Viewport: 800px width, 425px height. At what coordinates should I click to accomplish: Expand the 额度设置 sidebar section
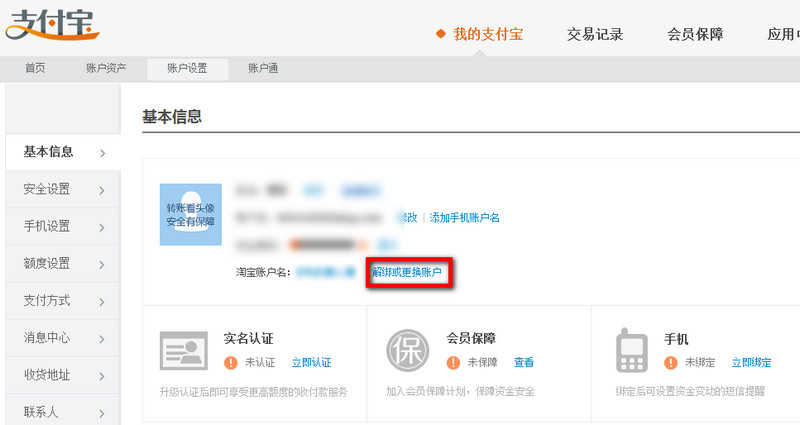pos(62,263)
